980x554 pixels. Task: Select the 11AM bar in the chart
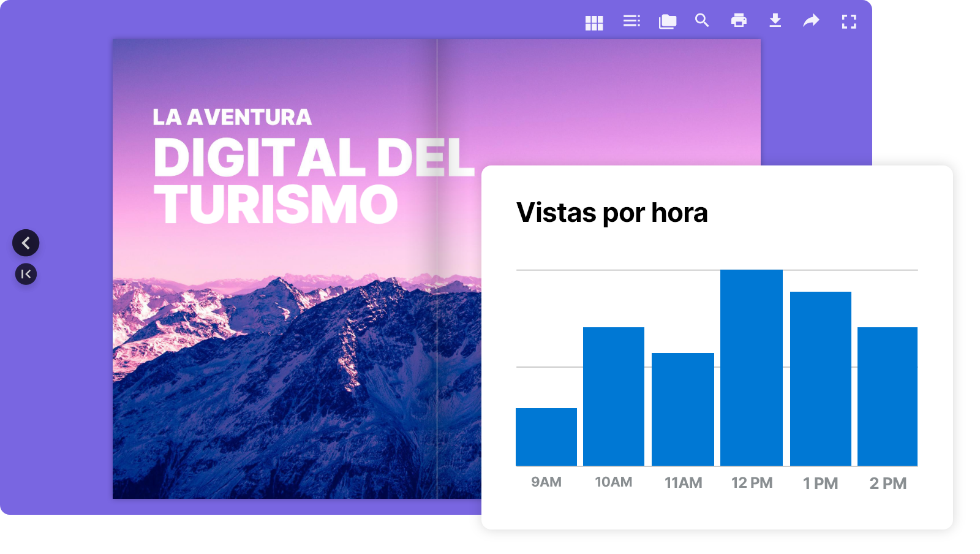point(683,411)
